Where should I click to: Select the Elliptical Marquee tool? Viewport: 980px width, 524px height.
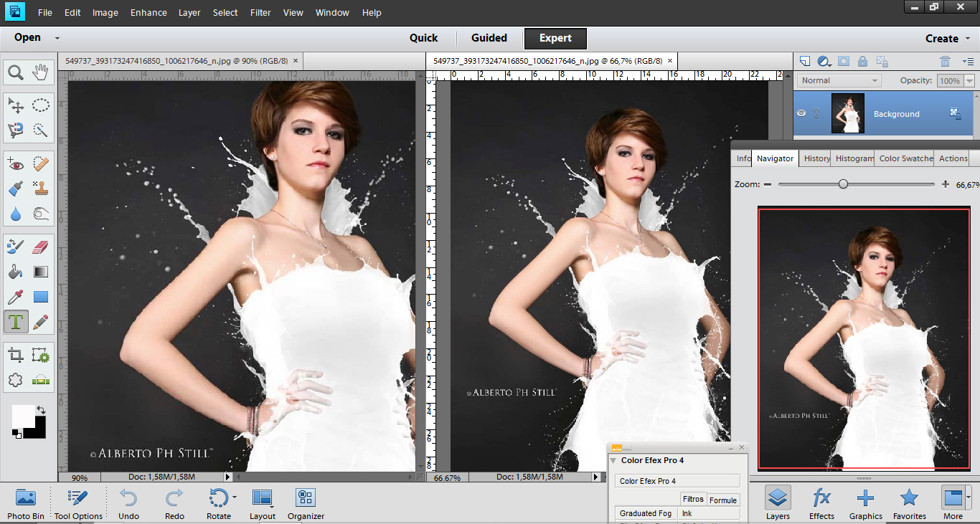pos(41,105)
